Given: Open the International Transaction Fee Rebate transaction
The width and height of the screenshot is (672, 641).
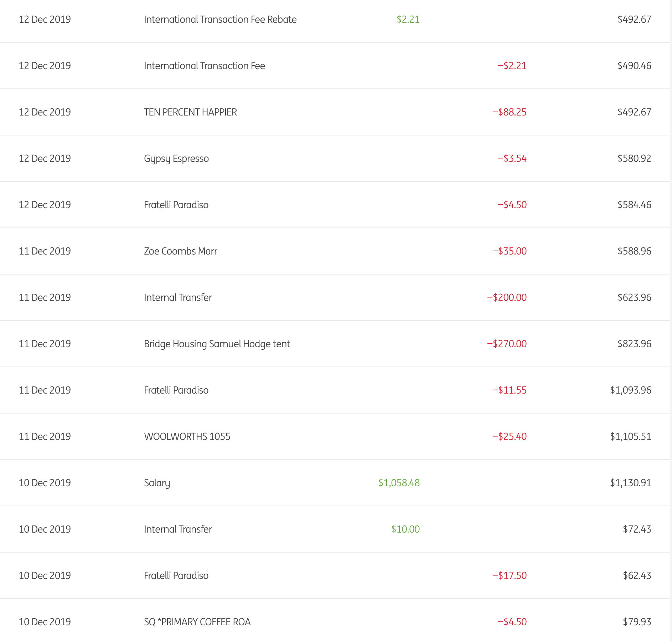Looking at the screenshot, I should pyautogui.click(x=220, y=20).
